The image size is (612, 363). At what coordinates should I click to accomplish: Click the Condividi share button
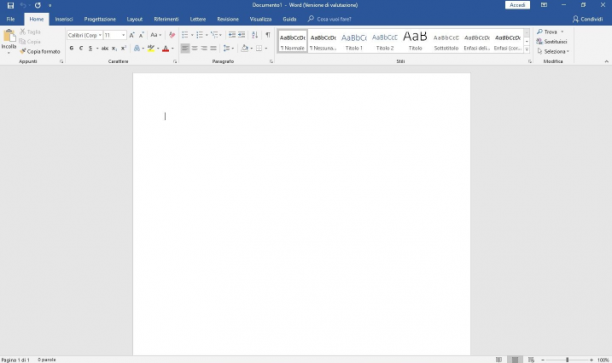587,19
